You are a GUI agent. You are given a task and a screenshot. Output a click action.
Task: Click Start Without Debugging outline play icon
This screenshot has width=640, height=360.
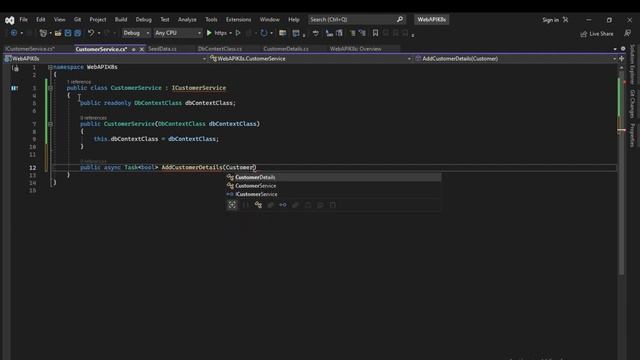click(238, 33)
